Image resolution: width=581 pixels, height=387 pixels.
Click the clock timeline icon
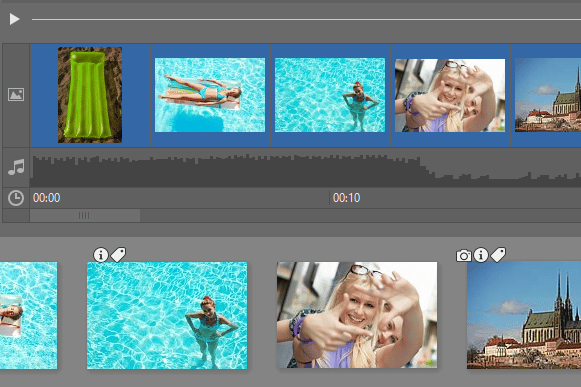(x=16, y=198)
